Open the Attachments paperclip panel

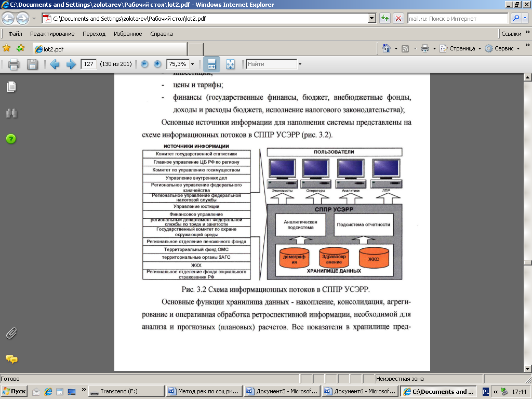coord(11,333)
